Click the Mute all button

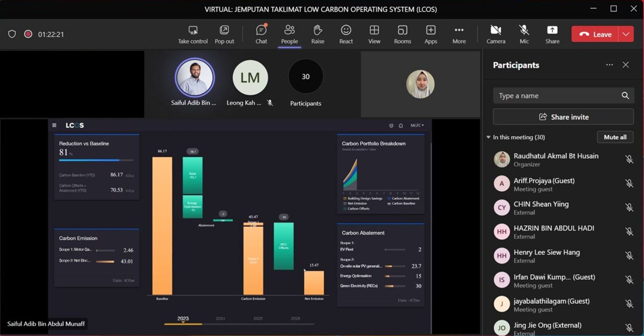615,137
